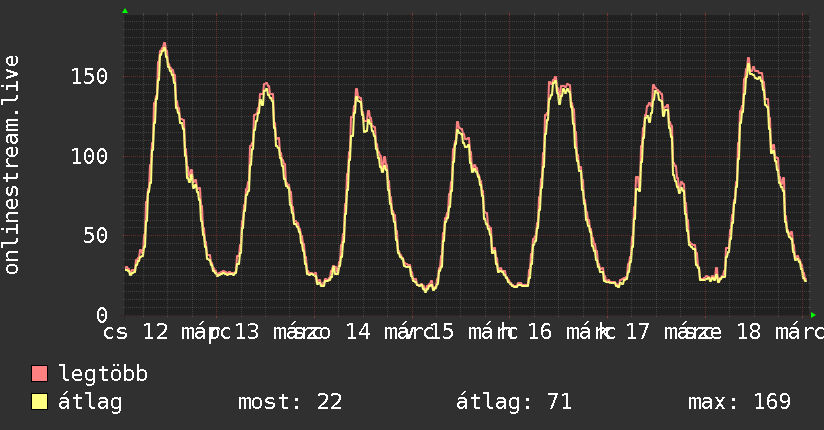This screenshot has height=430, width=824.
Task: Click the 0 y-axis label
Action: click(x=102, y=315)
